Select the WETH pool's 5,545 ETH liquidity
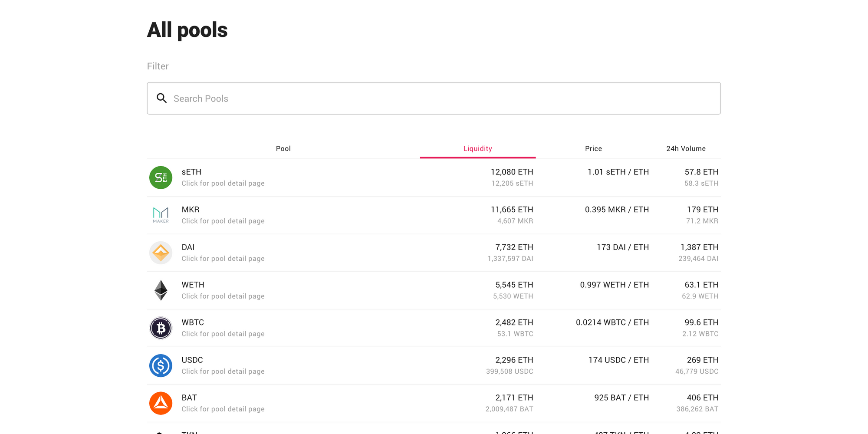868x434 pixels. (x=514, y=285)
